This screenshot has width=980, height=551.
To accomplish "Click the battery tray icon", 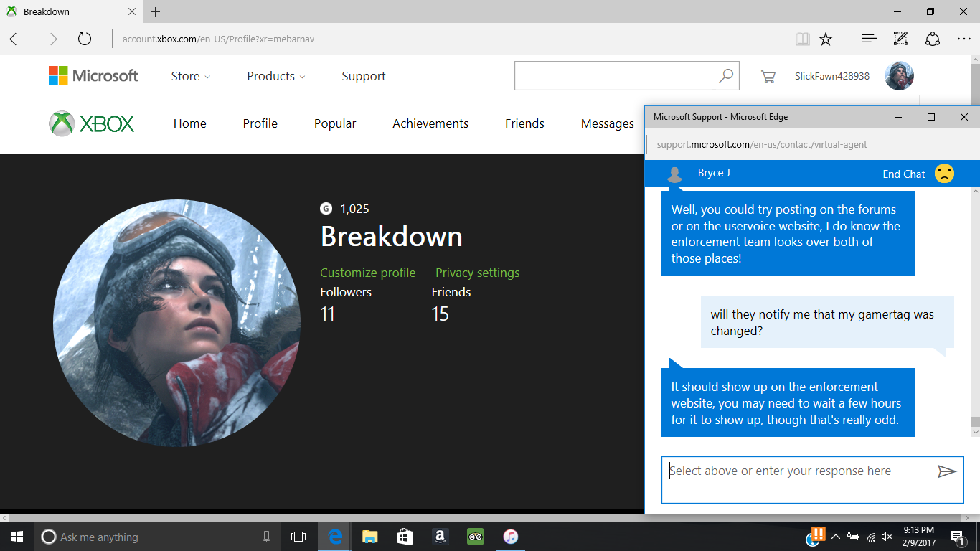I will click(853, 537).
